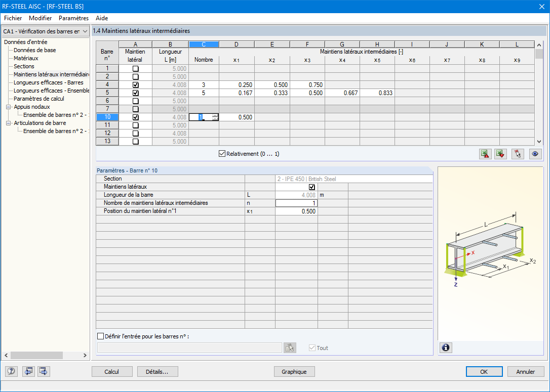Toggle the eye view mode icon
The width and height of the screenshot is (550, 392).
[535, 154]
